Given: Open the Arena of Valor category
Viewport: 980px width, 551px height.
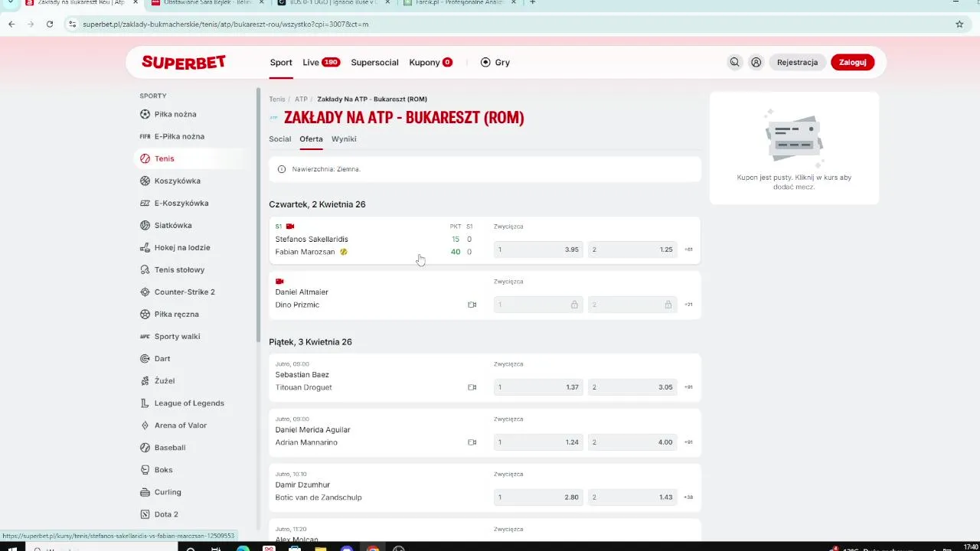Looking at the screenshot, I should pos(174,425).
